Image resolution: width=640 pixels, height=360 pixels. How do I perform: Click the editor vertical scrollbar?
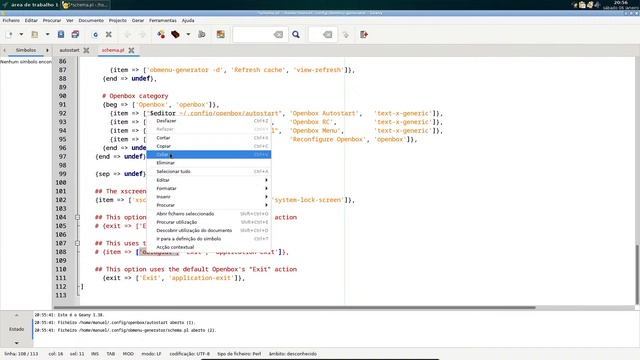[x=637, y=274]
